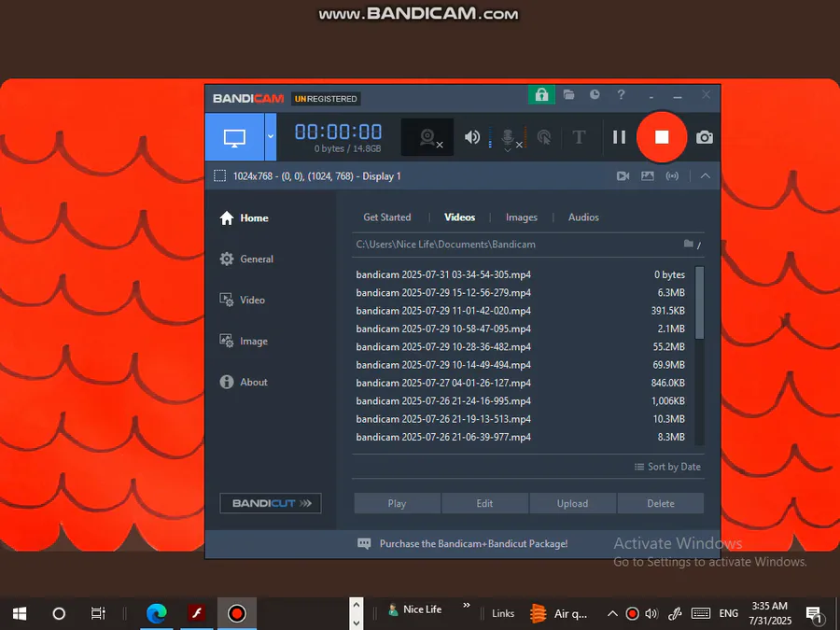Viewport: 840px width, 630px height.
Task: Click the Delete button
Action: (661, 504)
